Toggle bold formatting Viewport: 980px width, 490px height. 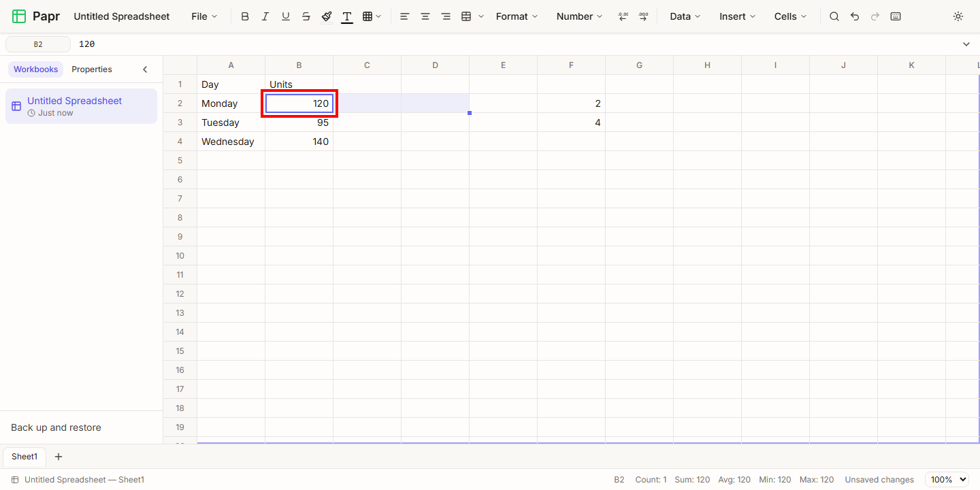point(245,16)
